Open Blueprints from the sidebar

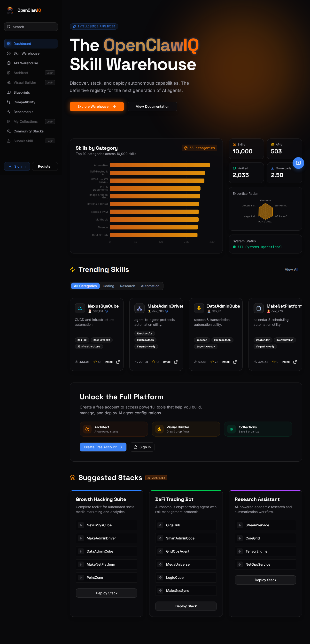pos(31,92)
